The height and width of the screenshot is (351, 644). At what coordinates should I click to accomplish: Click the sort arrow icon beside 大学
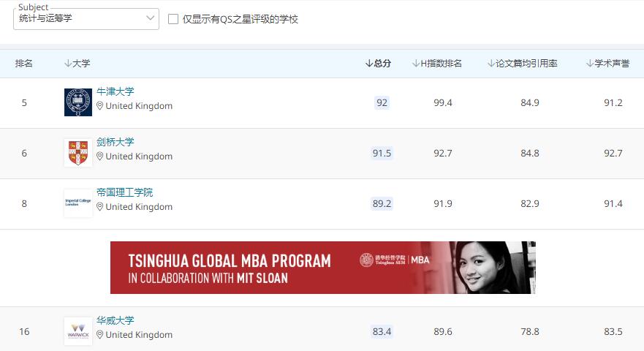point(68,64)
